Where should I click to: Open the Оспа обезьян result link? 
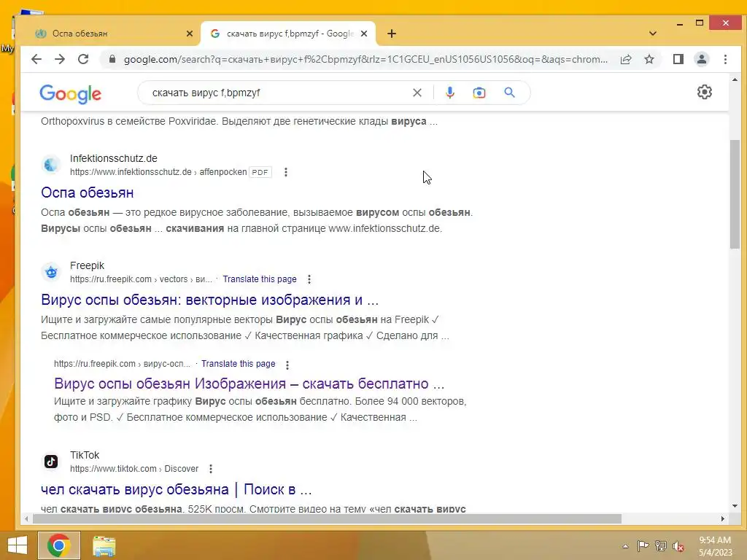(88, 192)
